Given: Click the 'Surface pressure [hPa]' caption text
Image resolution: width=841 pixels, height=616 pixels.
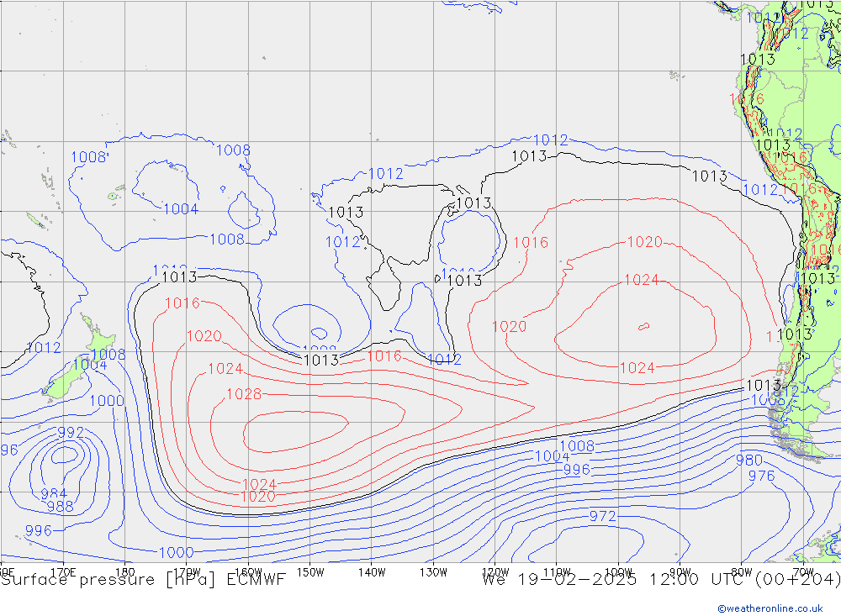Looking at the screenshot, I should pyautogui.click(x=108, y=580).
